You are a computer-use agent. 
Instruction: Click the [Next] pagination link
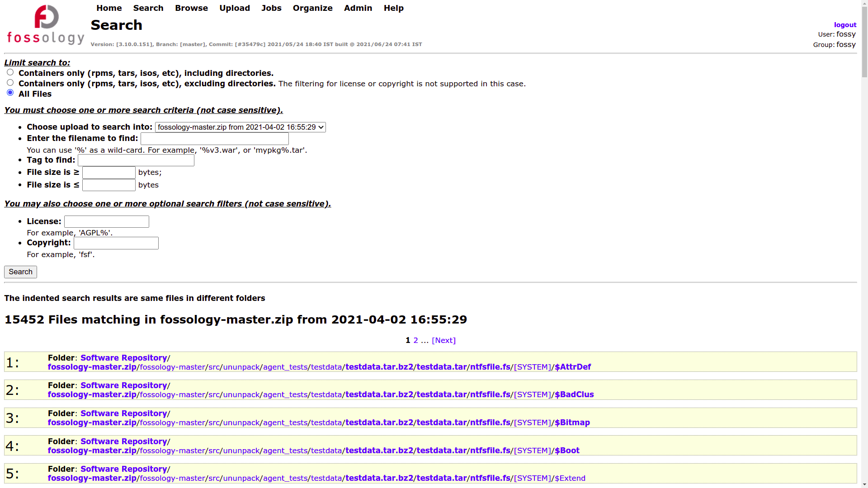pyautogui.click(x=444, y=340)
